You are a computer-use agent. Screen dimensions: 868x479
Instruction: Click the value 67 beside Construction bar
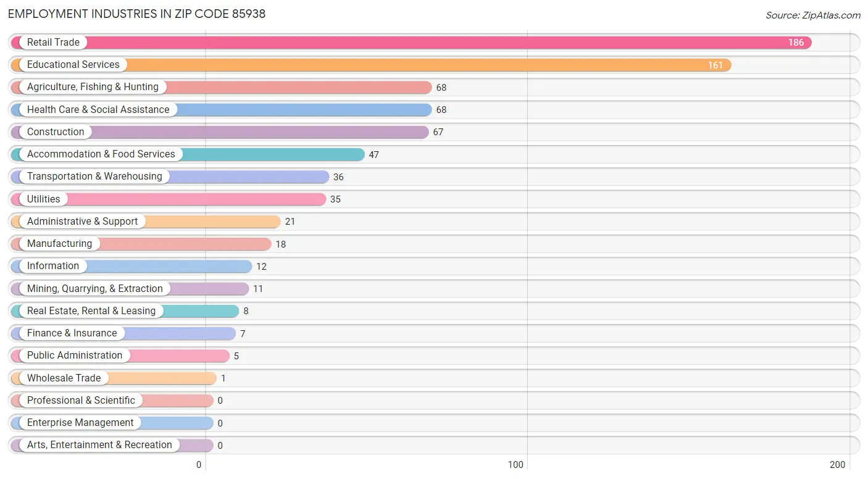438,132
